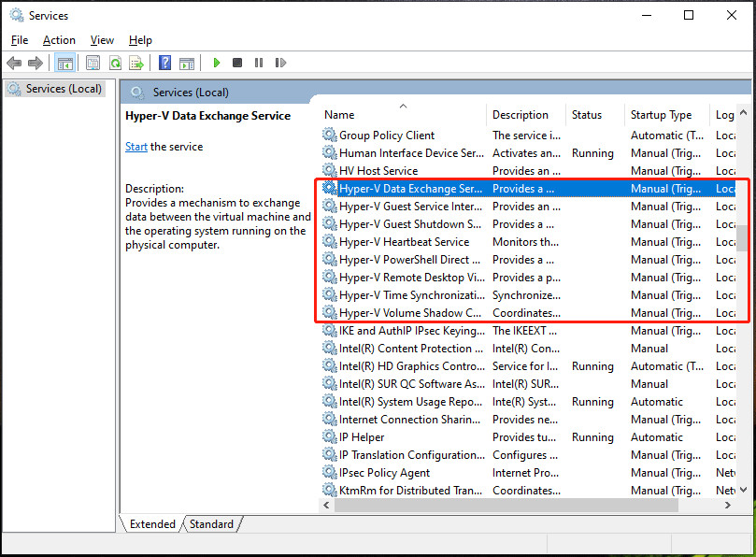The width and height of the screenshot is (756, 557).
Task: Click the Forward arrow toolbar icon
Action: click(x=36, y=63)
